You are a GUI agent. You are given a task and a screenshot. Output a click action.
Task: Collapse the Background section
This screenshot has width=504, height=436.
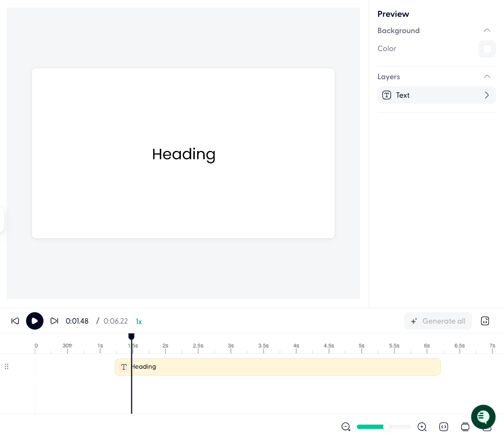point(487,30)
